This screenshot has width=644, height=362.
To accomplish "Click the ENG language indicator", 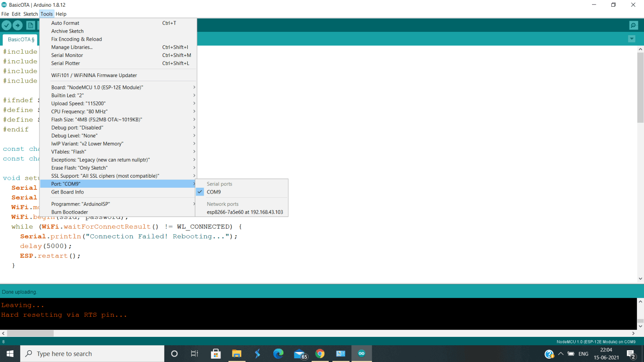I will click(583, 354).
